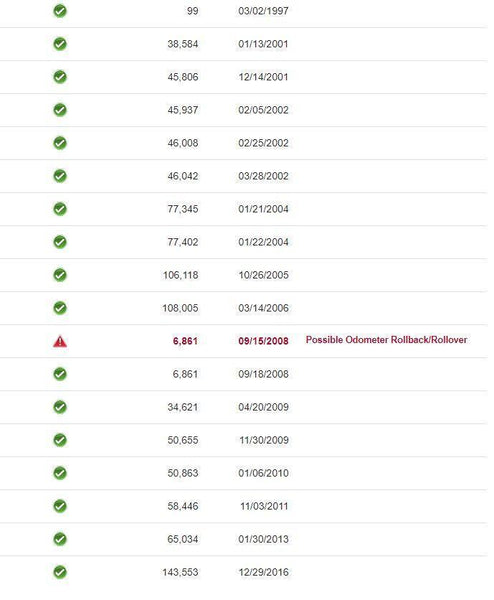The height and width of the screenshot is (600, 494).
Task: Click the 11/03/2011 date entry
Action: tap(264, 506)
